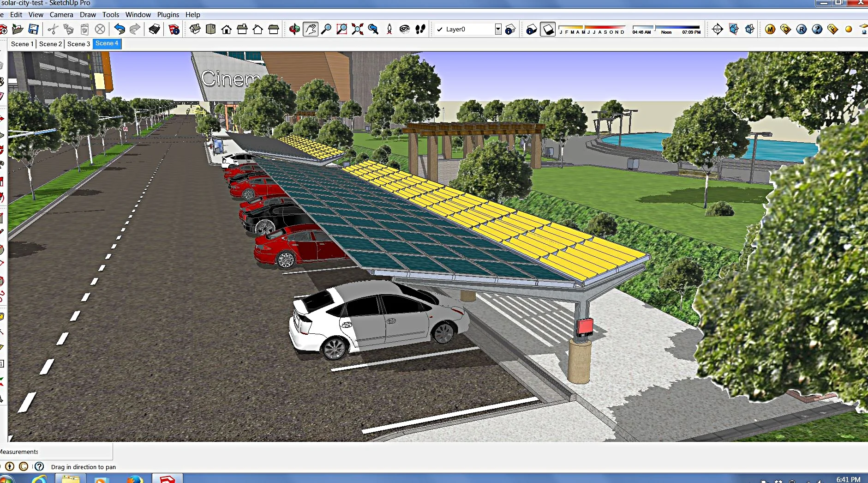This screenshot has height=483, width=868.
Task: Click the copyright C status icon
Action: (24, 466)
